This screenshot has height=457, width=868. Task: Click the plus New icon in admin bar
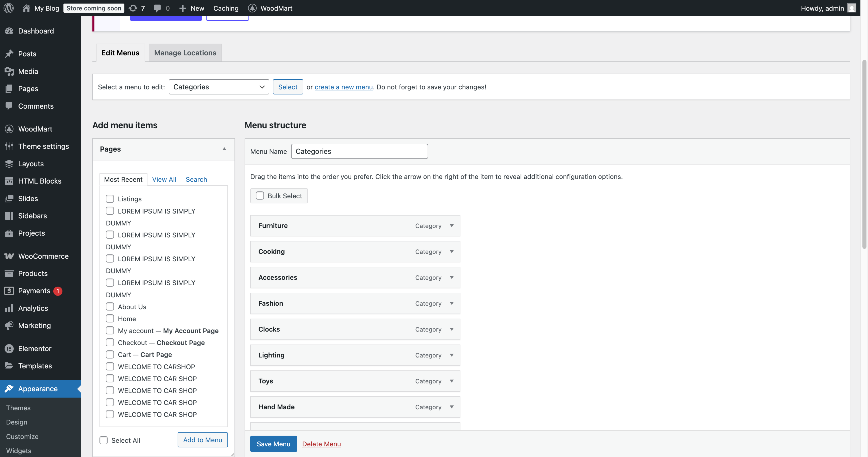183,8
